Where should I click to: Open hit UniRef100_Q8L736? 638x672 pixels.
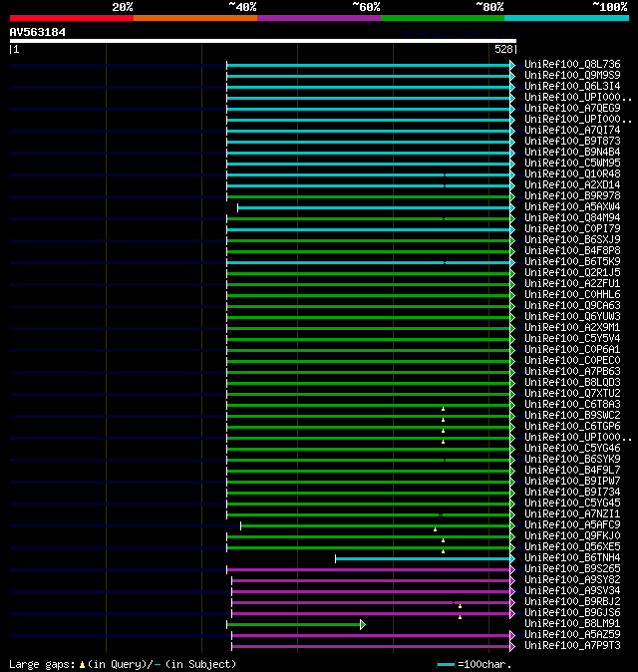(572, 64)
